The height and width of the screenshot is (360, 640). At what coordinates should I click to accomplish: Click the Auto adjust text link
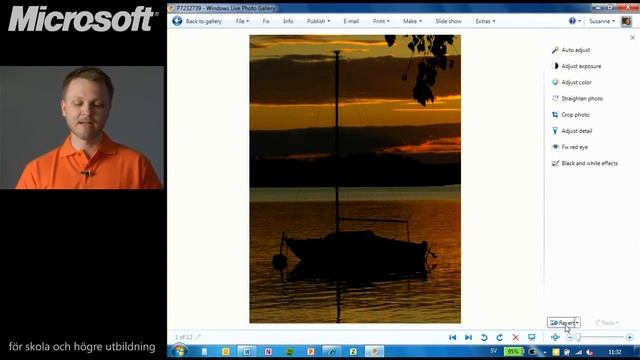coord(576,50)
